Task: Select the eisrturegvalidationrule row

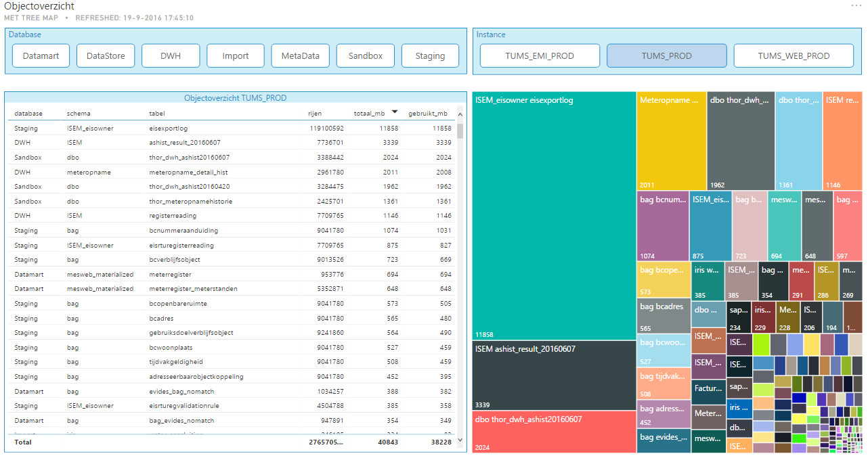Action: coord(232,406)
